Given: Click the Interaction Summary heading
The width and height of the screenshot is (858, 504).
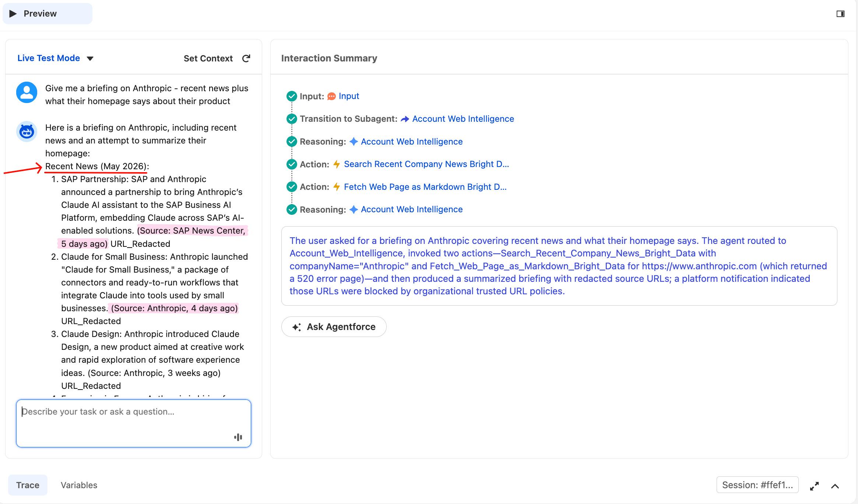Looking at the screenshot, I should pos(329,58).
